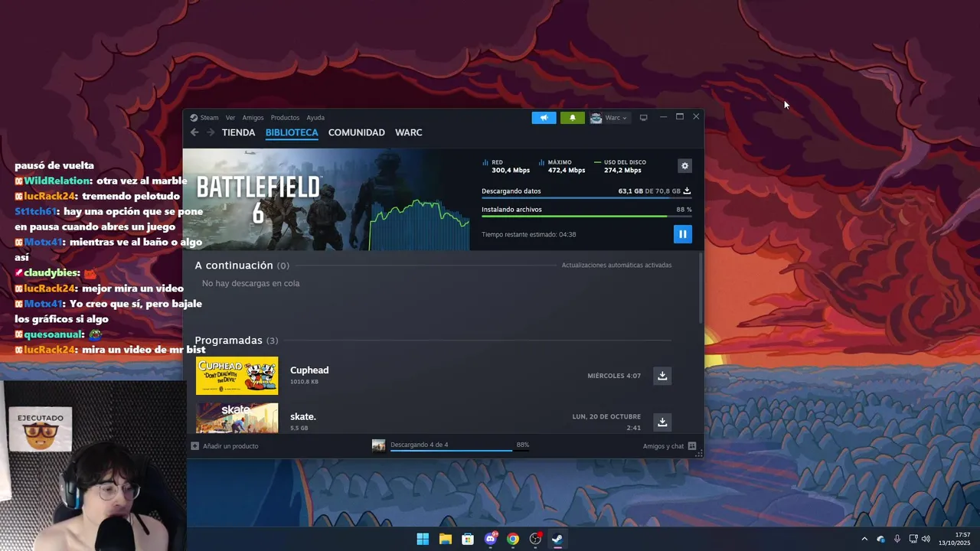Open Steam notifications bell
Viewport: 980px width, 551px height.
572,118
